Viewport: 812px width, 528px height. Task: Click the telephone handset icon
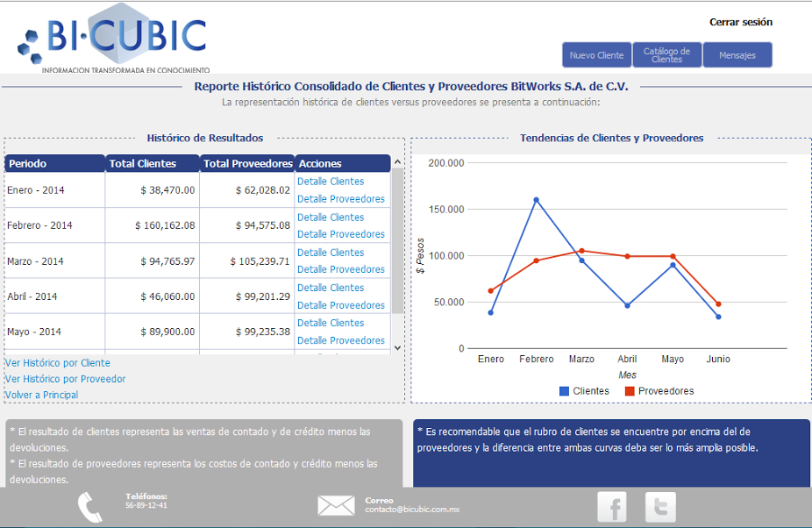89,507
